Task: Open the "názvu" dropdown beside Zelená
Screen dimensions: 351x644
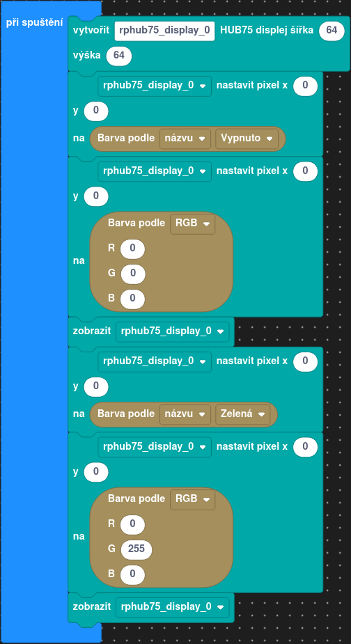Action: (185, 415)
